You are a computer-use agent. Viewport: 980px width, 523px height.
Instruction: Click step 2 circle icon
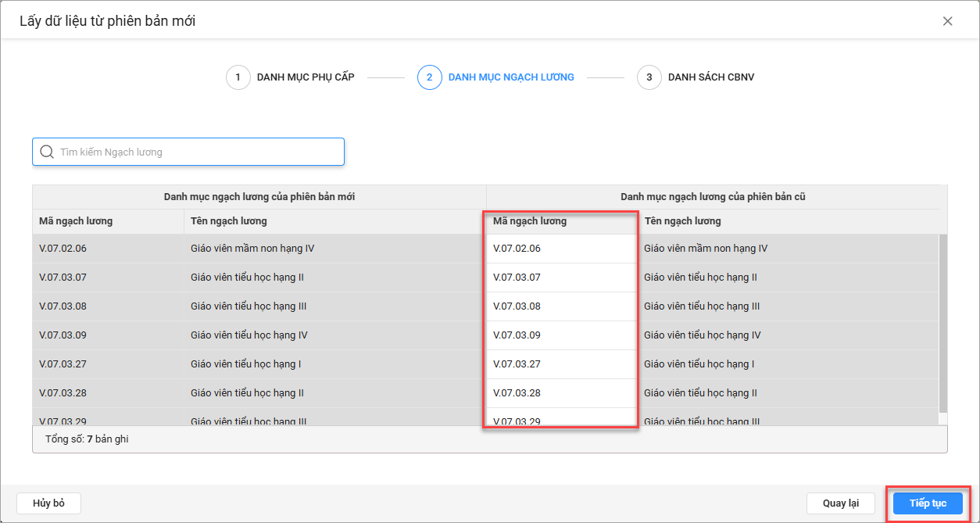tap(430, 77)
